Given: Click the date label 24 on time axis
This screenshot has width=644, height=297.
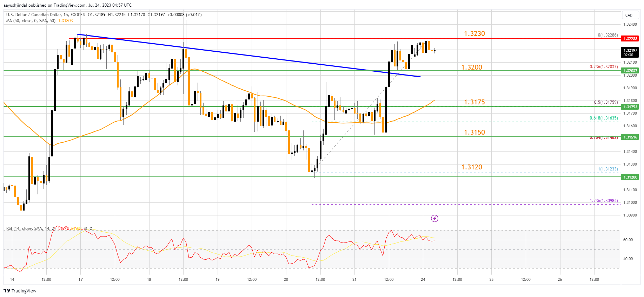Looking at the screenshot, I should (x=423, y=279).
